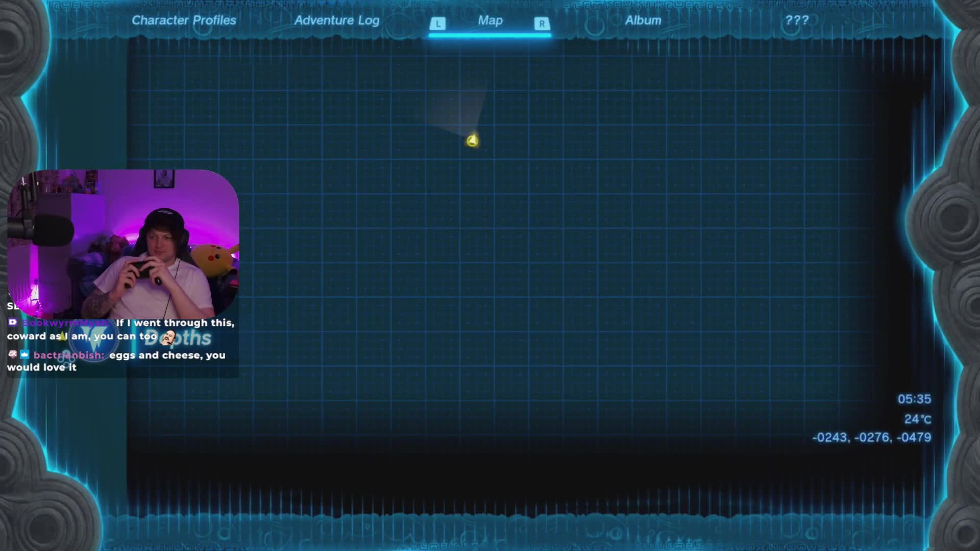Open the Album tab
Screen dimensions: 980x551
coord(643,20)
